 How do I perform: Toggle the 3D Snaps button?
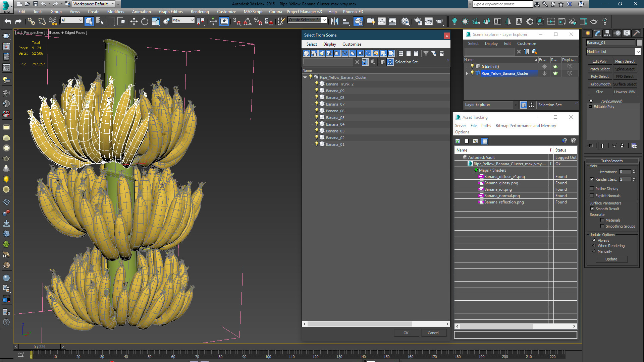pyautogui.click(x=236, y=21)
